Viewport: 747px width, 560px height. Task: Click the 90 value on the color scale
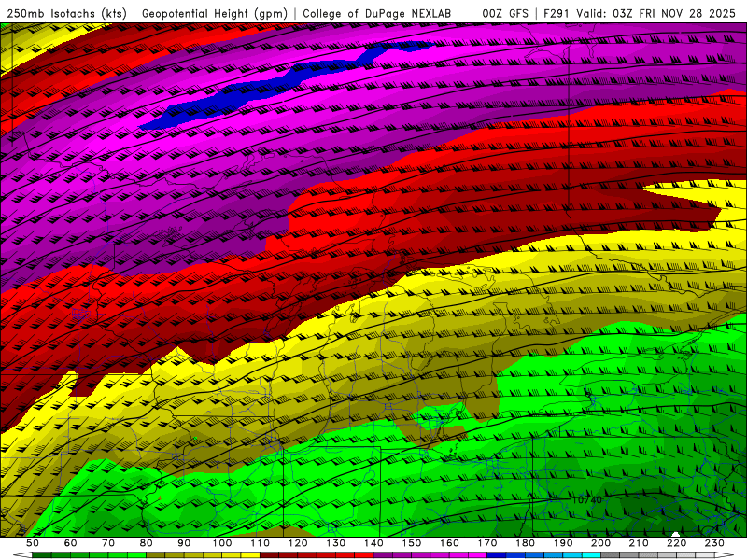[x=184, y=543]
